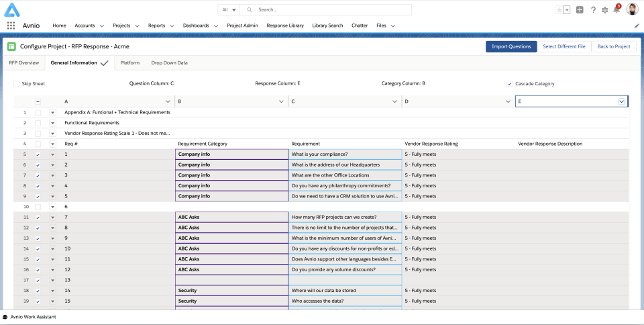Check the Functional Requirements row checkbox

[38, 123]
